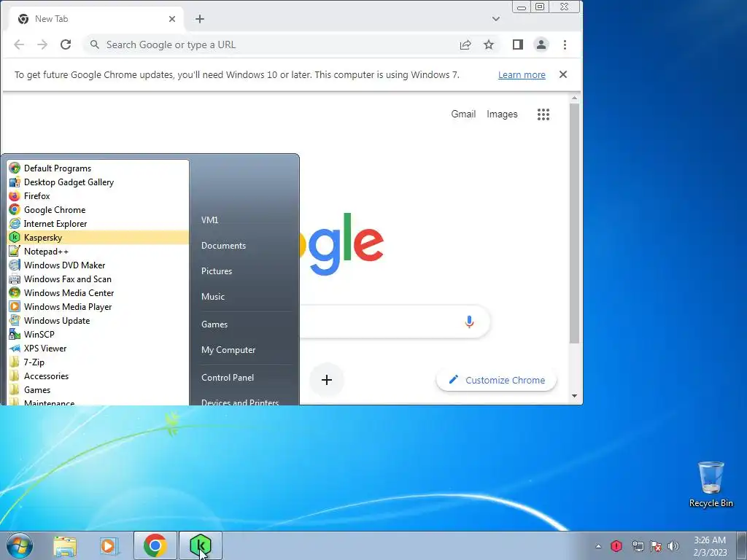The width and height of the screenshot is (747, 560).
Task: Open Pictures from Start menu
Action: point(217,271)
